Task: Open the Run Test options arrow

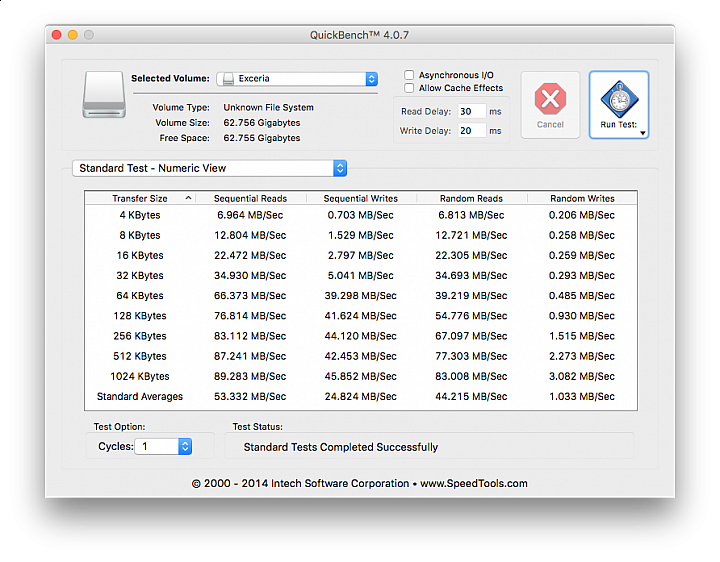Action: [643, 133]
